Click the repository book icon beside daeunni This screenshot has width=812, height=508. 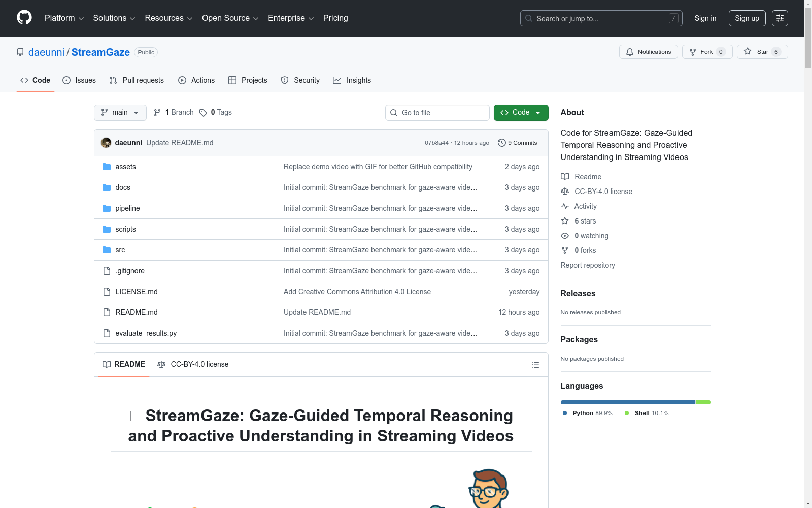coord(20,52)
